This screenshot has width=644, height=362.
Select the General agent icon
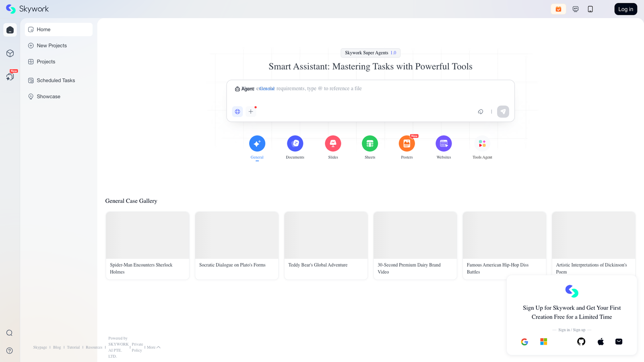coord(257,144)
